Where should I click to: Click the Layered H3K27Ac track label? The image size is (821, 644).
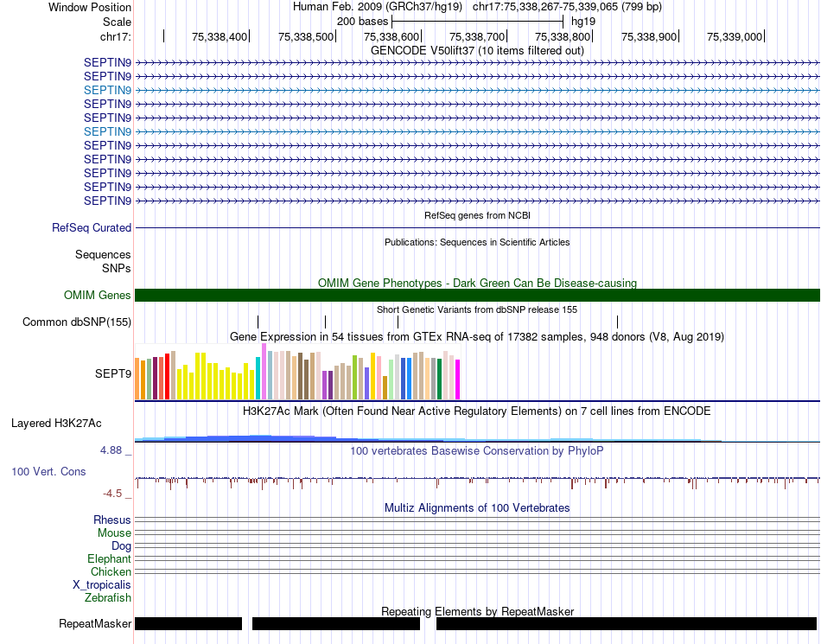[56, 423]
